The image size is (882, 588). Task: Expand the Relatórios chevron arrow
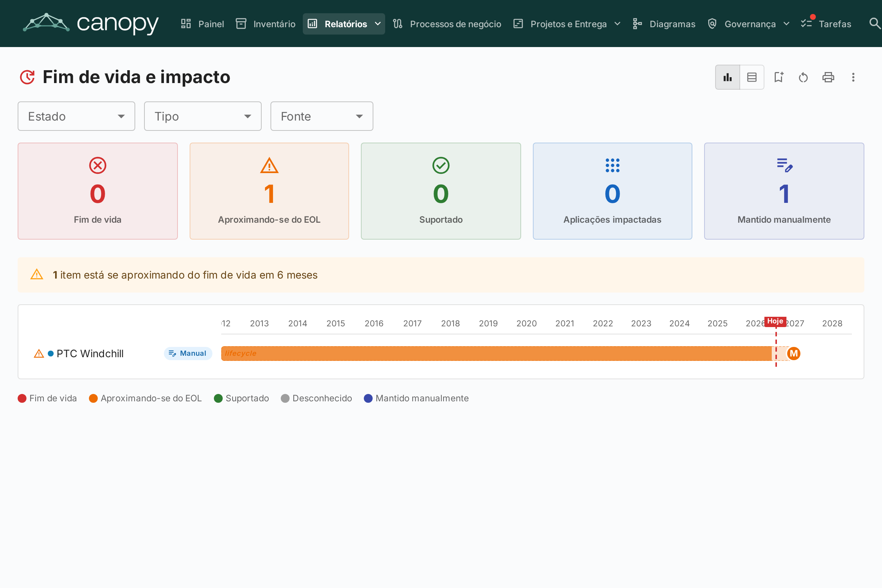(378, 24)
